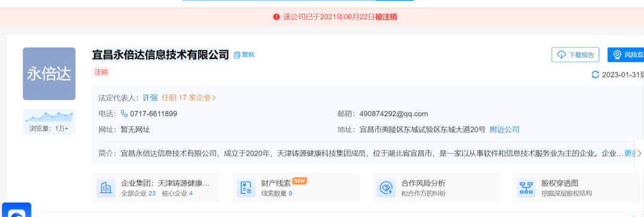644x217 pixels.
Task: Click the right arrow slider handle
Action: point(639,153)
